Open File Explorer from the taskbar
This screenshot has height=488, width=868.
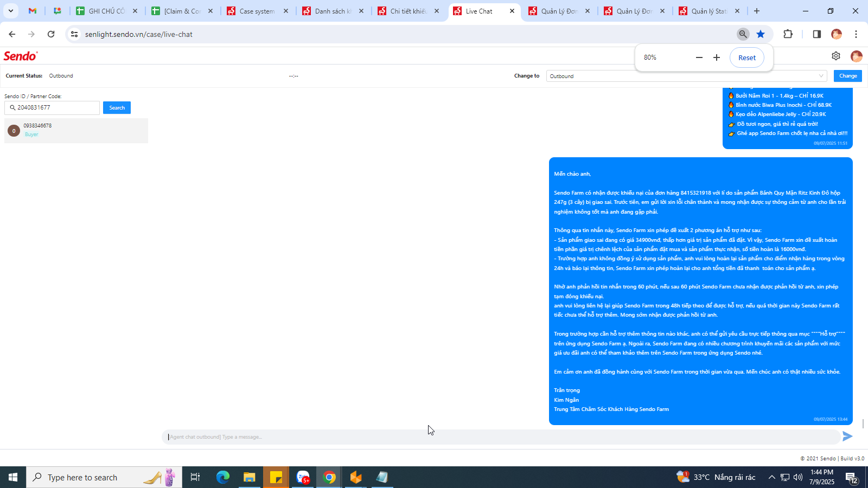pos(249,477)
